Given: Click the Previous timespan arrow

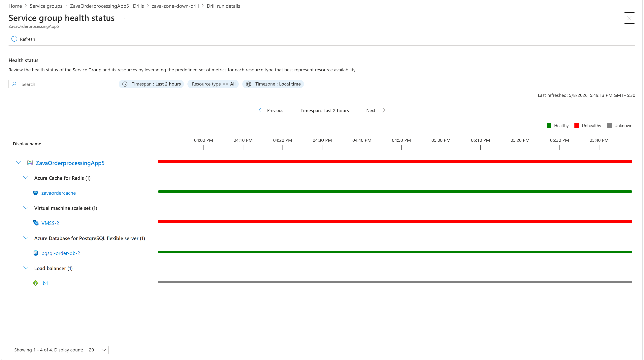Looking at the screenshot, I should pos(260,110).
